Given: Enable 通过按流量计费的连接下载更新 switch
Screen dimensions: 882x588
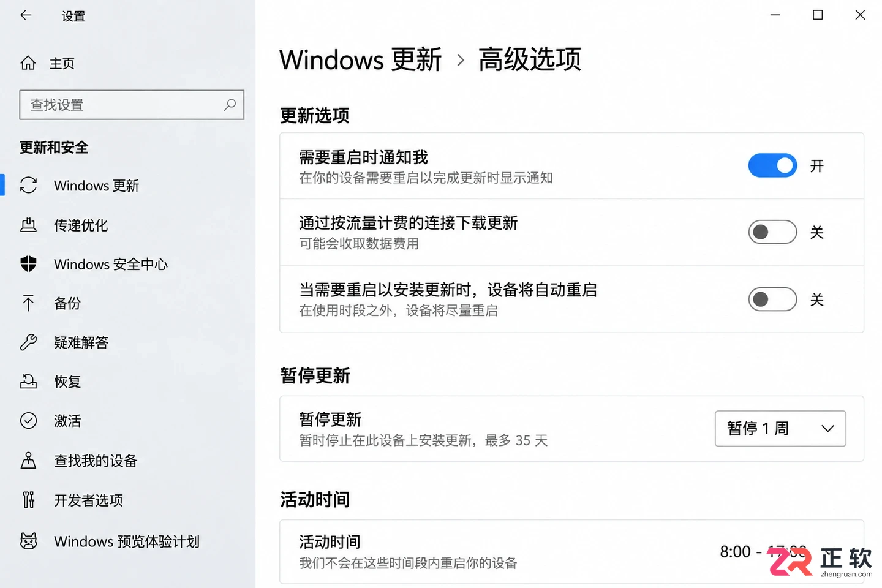Looking at the screenshot, I should tap(772, 232).
